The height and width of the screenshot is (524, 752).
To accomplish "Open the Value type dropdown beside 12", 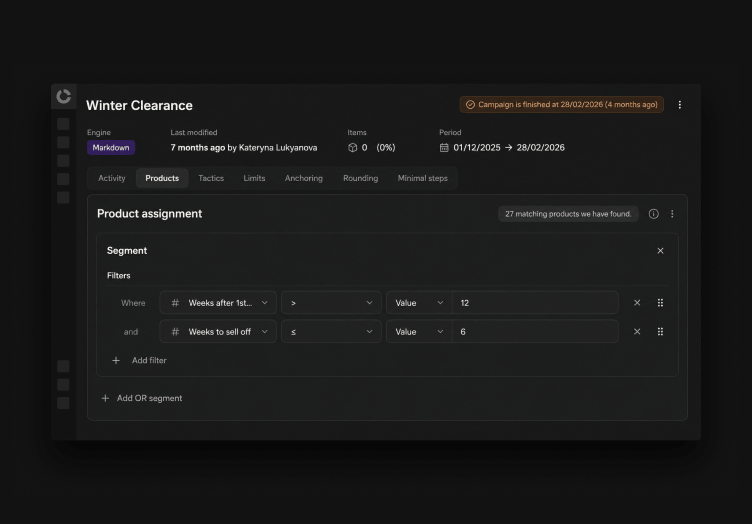I will point(419,303).
